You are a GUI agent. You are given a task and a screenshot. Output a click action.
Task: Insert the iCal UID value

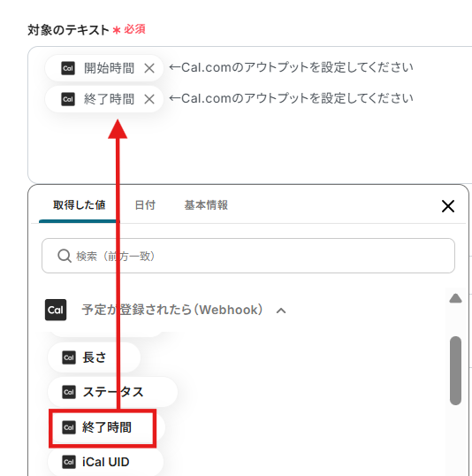[105, 462]
